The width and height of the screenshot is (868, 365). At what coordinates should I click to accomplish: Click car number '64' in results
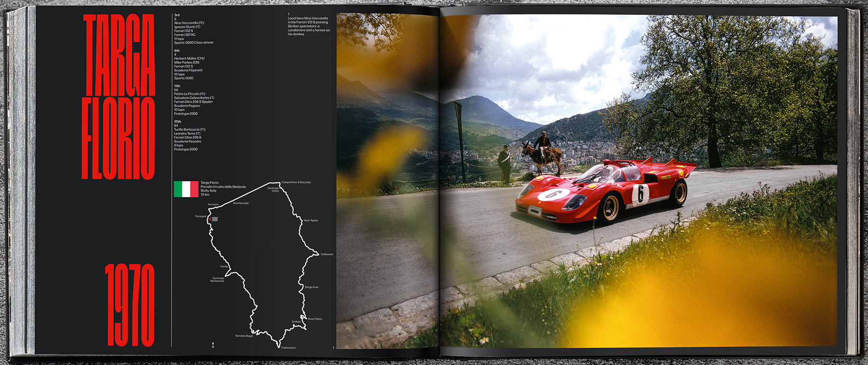click(176, 126)
